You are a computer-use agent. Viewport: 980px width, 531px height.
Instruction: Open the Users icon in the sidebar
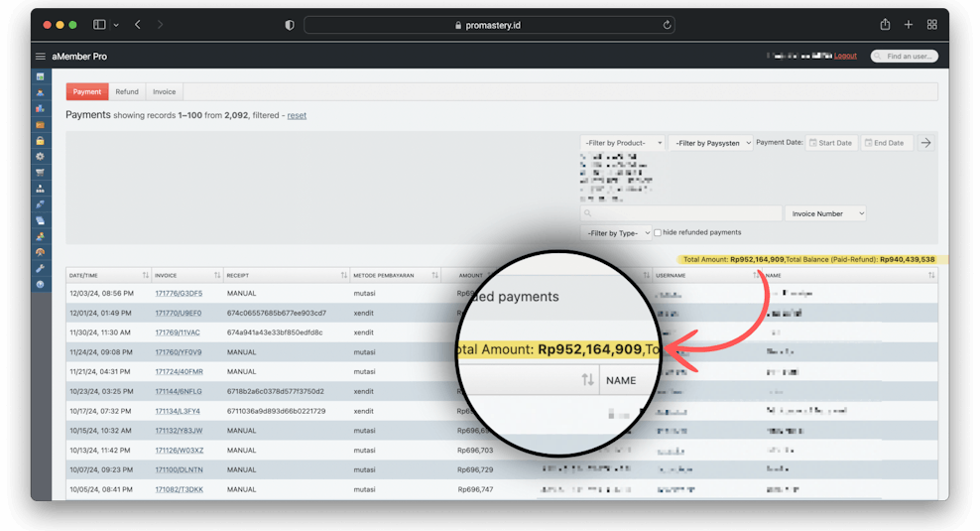[x=40, y=92]
